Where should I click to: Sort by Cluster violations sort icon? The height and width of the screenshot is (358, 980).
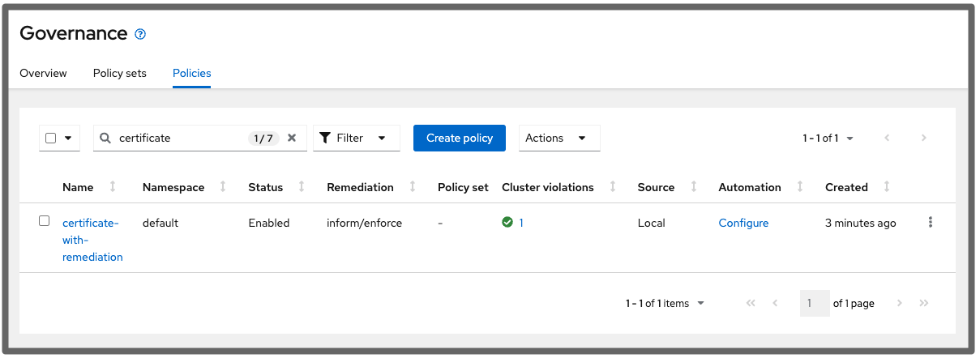point(613,187)
